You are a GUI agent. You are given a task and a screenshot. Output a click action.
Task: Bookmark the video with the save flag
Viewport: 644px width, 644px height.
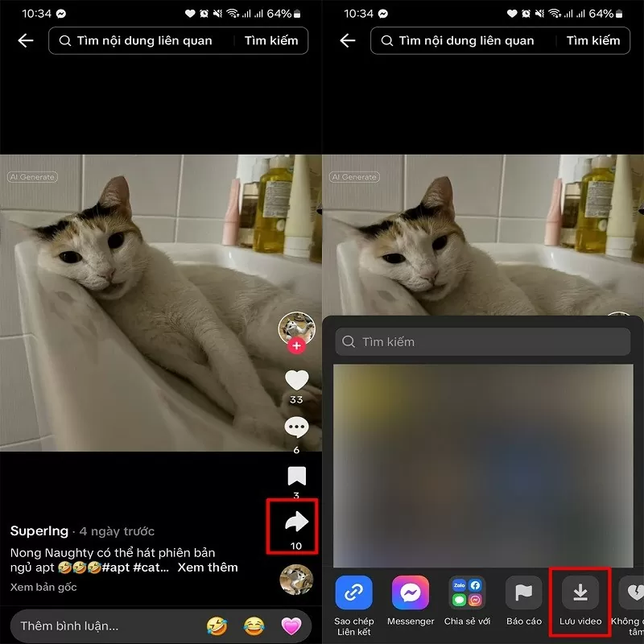[x=297, y=477]
